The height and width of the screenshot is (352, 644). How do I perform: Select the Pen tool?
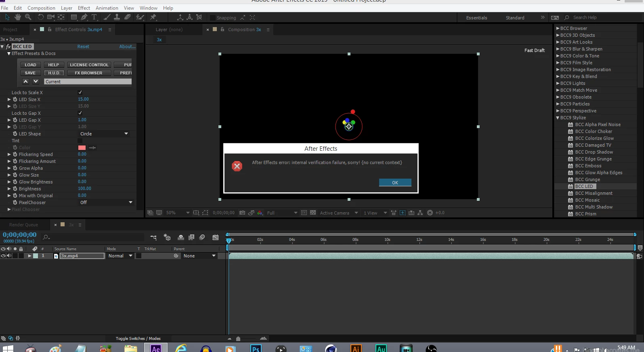click(84, 17)
